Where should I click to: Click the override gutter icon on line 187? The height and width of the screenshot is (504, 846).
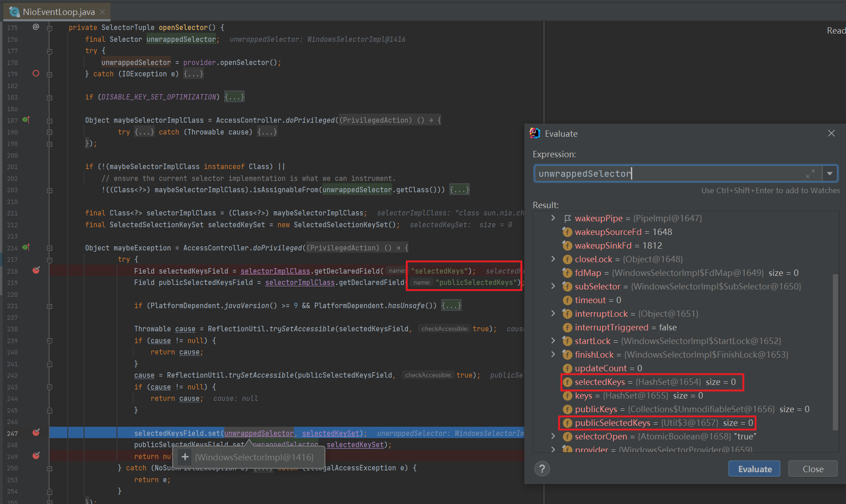point(26,120)
